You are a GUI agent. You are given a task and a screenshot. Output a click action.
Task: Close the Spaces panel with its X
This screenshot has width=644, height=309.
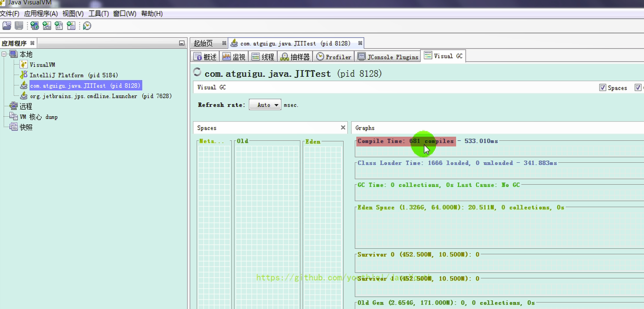(x=343, y=128)
